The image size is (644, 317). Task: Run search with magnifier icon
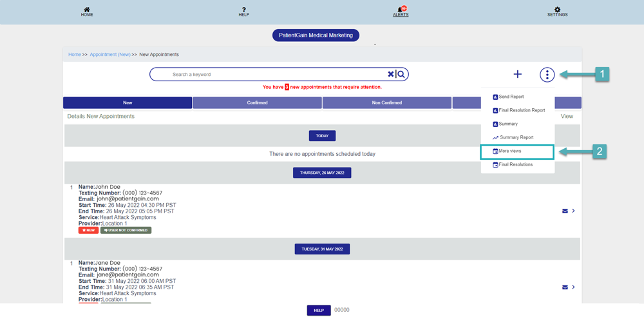[x=401, y=74]
